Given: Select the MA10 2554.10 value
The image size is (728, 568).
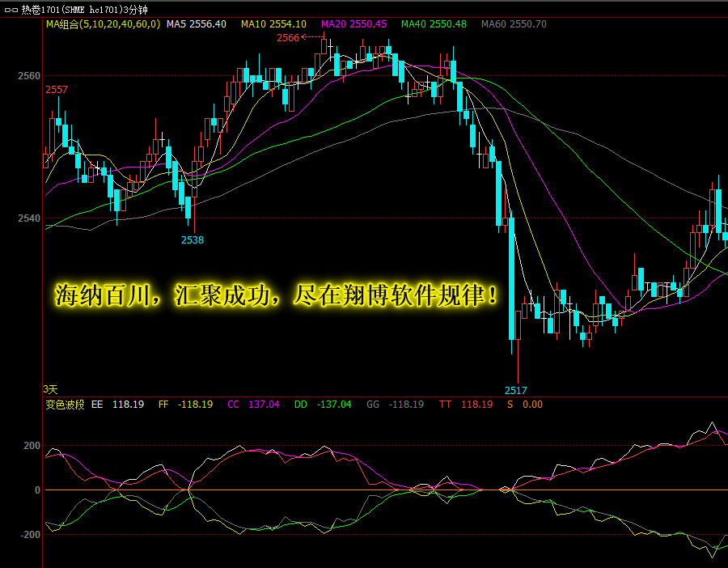Looking at the screenshot, I should click(x=273, y=24).
